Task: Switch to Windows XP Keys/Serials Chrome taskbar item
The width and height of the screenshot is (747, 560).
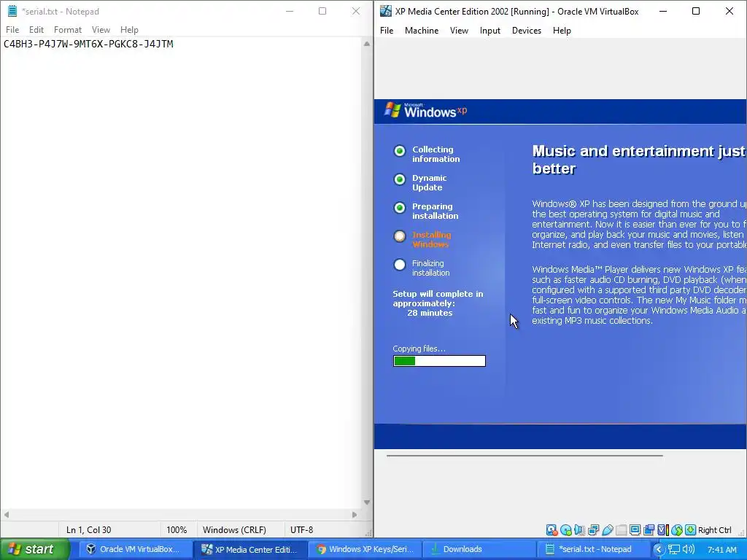Action: click(365, 549)
